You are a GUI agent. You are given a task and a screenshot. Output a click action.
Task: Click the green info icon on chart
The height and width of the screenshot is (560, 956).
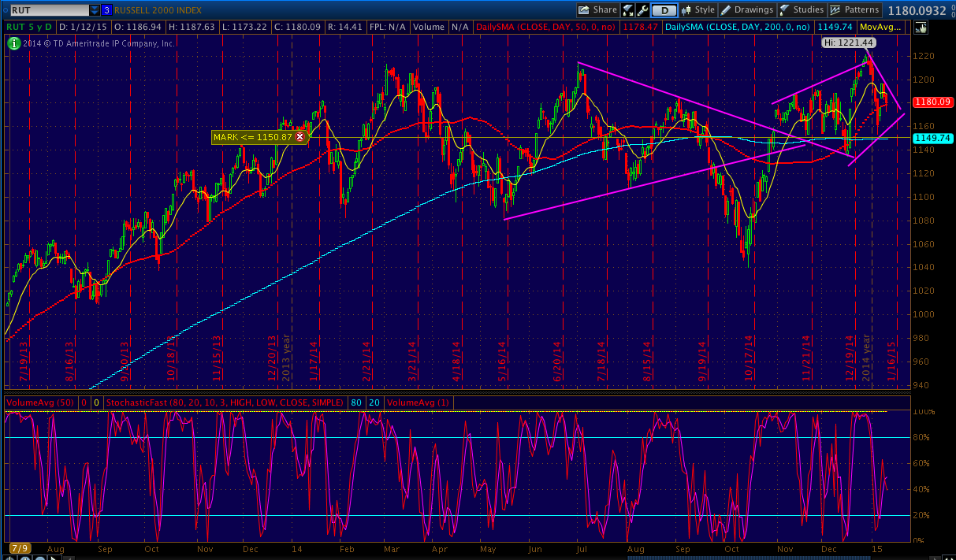[x=14, y=43]
